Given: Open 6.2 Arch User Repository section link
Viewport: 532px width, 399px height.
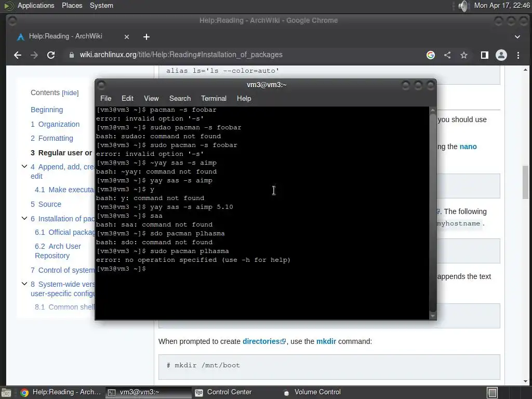Looking at the screenshot, I should coord(58,251).
